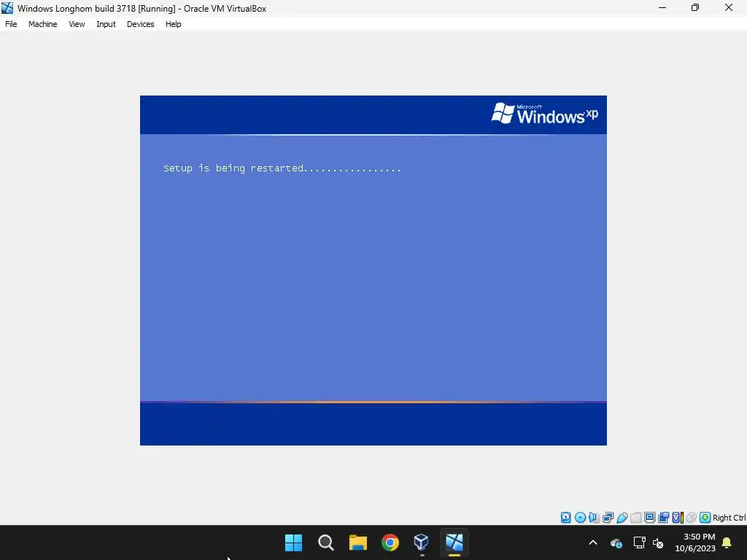The width and height of the screenshot is (747, 560).
Task: Click the hard disk activity indicator
Action: pyautogui.click(x=565, y=517)
